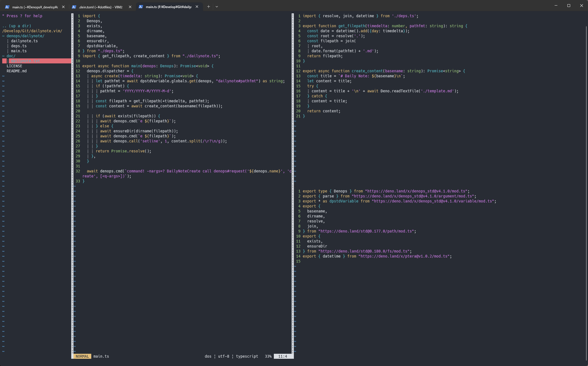Select the LICENSE file in the explorer

coord(15,66)
